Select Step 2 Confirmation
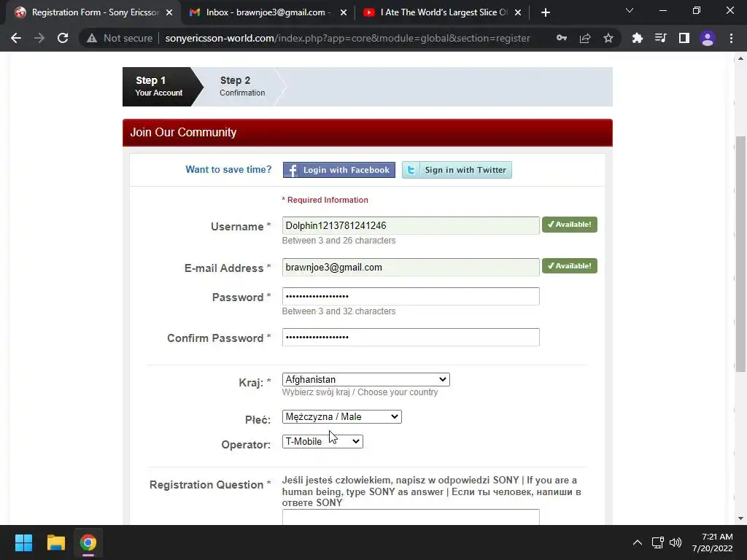747x560 pixels. (242, 86)
